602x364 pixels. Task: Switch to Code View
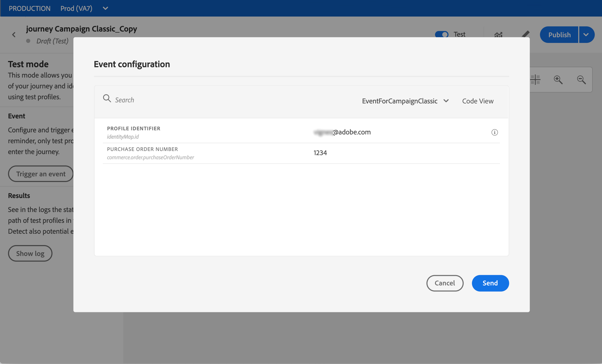point(478,101)
